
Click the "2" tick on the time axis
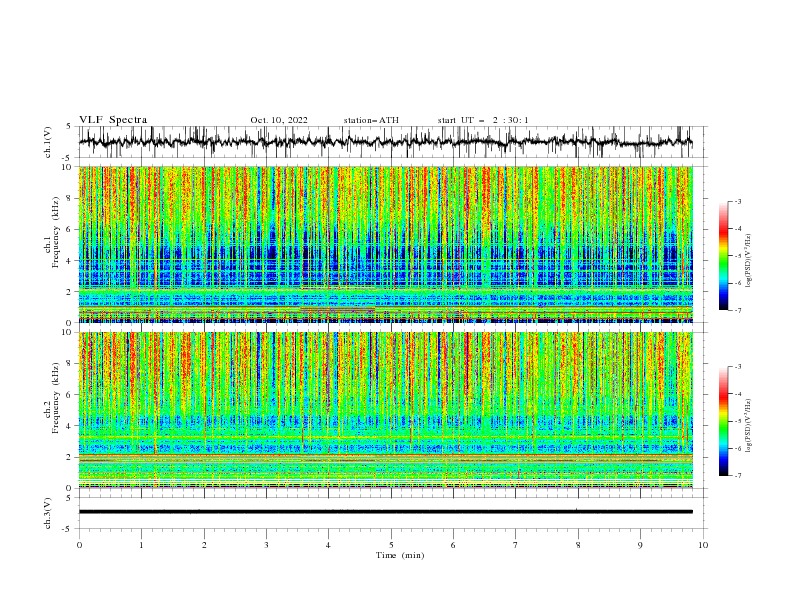(204, 545)
